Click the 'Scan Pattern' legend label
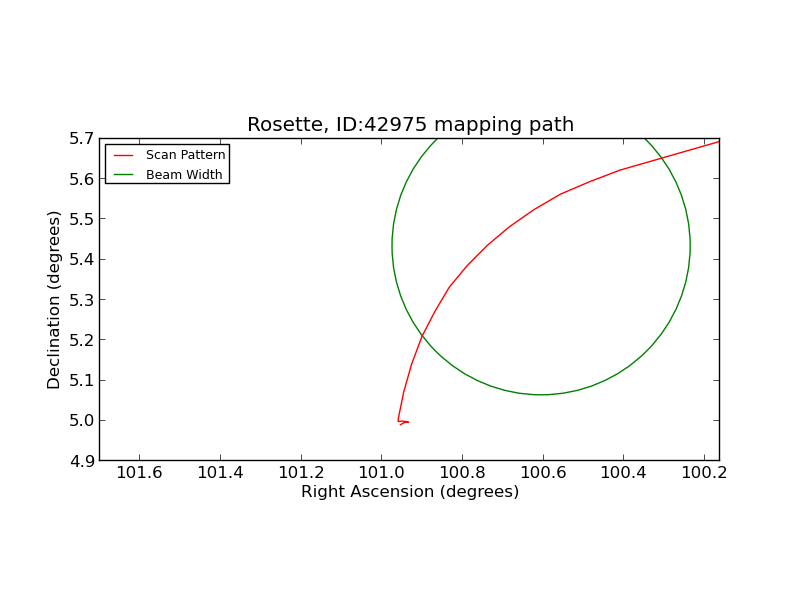Screen dimensions: 800x600 (186, 155)
